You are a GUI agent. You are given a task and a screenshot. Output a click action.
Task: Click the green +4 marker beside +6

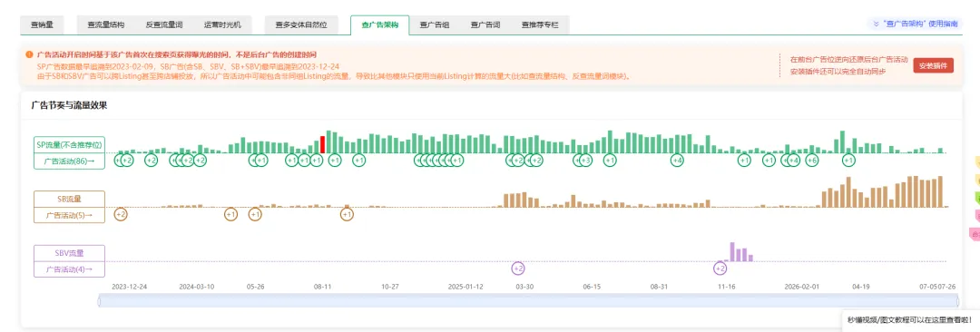pos(794,161)
